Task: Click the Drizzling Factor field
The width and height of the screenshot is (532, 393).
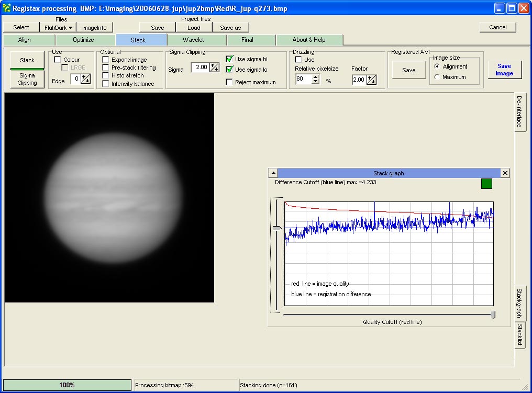Action: (x=359, y=80)
